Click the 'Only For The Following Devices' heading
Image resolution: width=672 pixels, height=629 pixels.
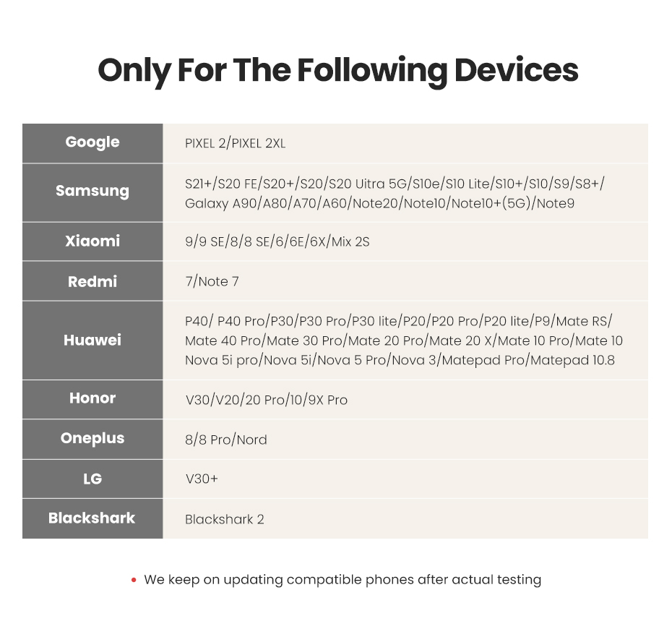click(337, 70)
